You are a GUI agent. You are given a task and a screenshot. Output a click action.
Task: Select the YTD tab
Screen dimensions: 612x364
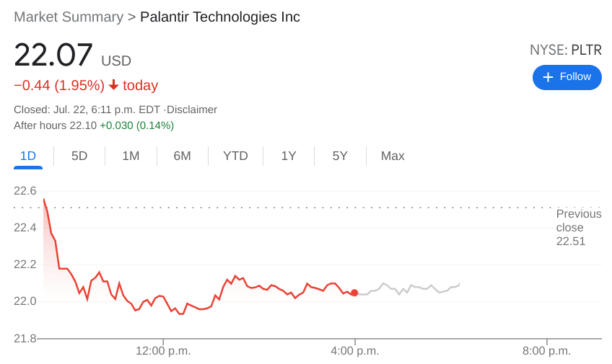click(x=235, y=156)
